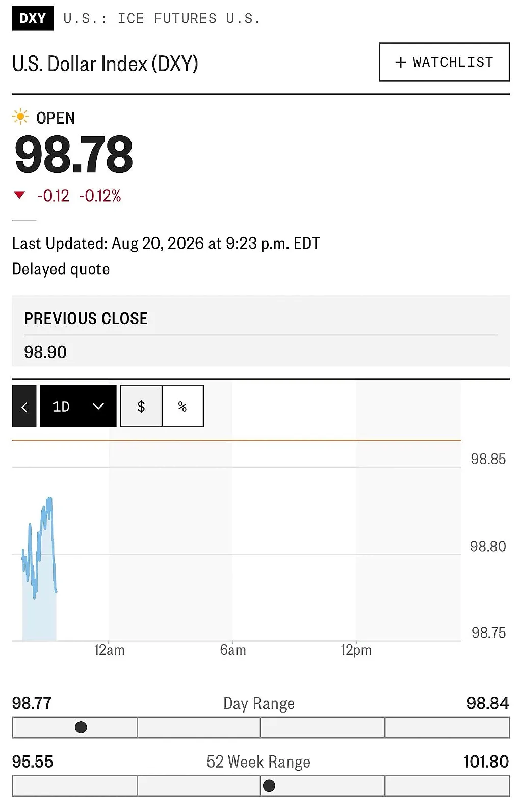Click the red down-triangle change indicator
522x812 pixels.
[19, 195]
